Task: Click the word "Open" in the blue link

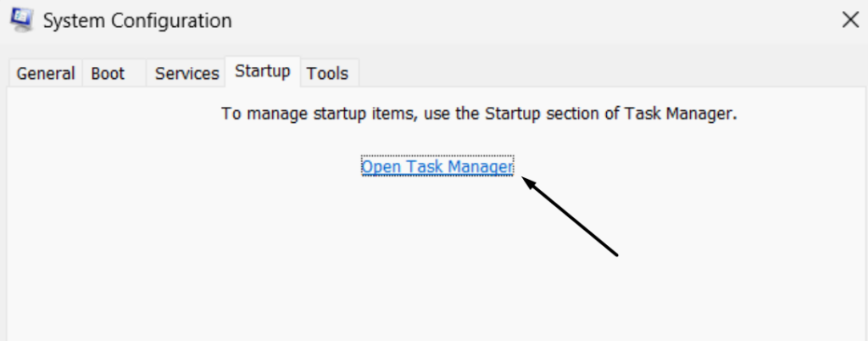Action: click(x=382, y=167)
